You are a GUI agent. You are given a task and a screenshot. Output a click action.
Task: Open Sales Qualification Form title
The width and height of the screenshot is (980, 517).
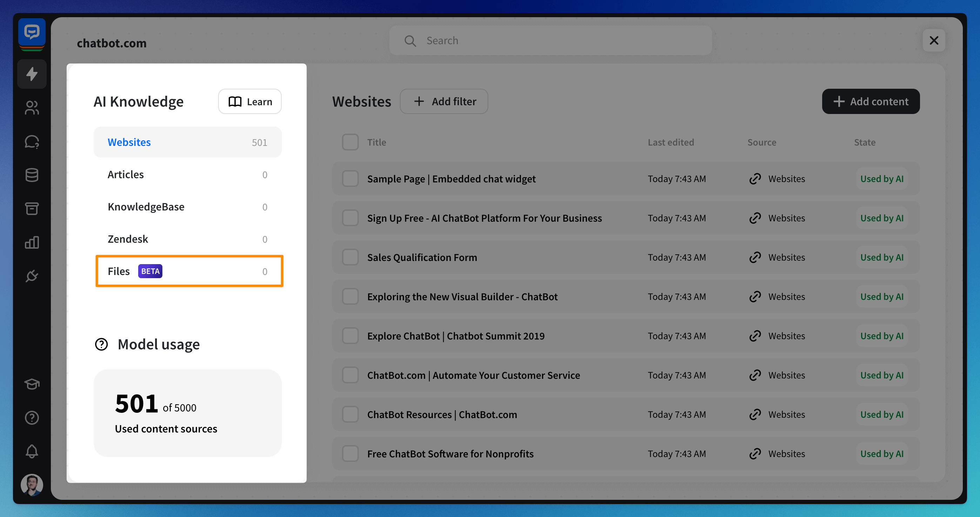(x=422, y=257)
